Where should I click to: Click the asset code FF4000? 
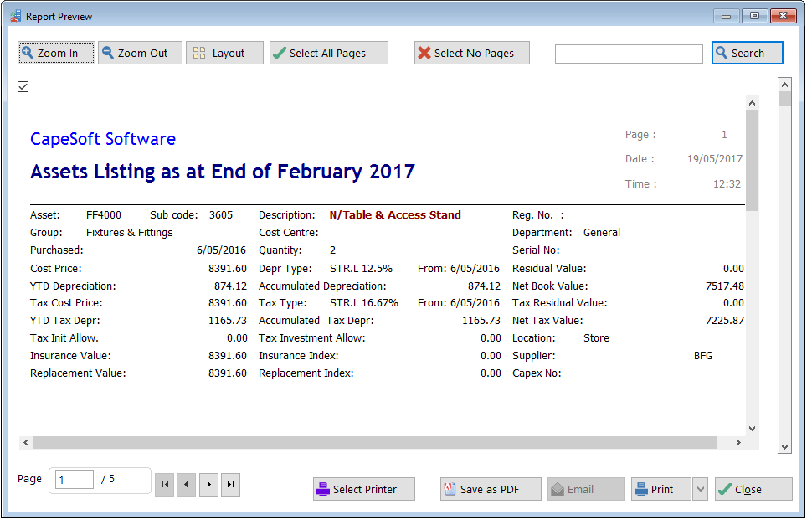click(x=104, y=215)
